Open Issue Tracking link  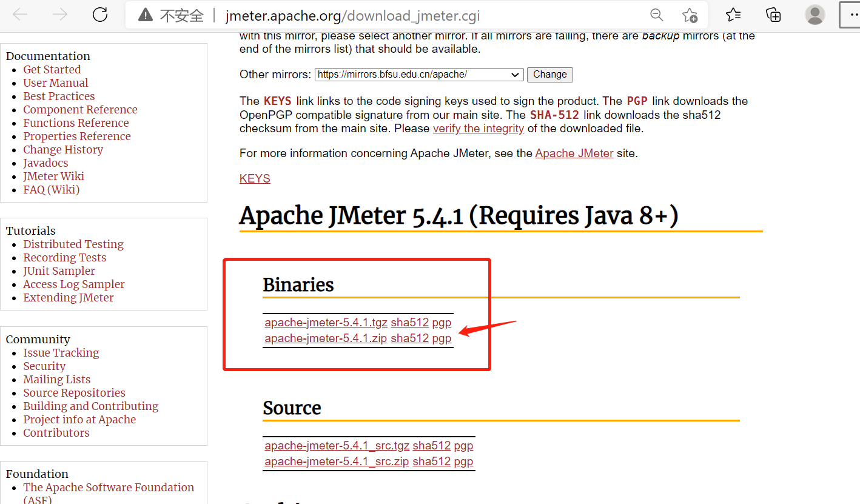pyautogui.click(x=61, y=353)
